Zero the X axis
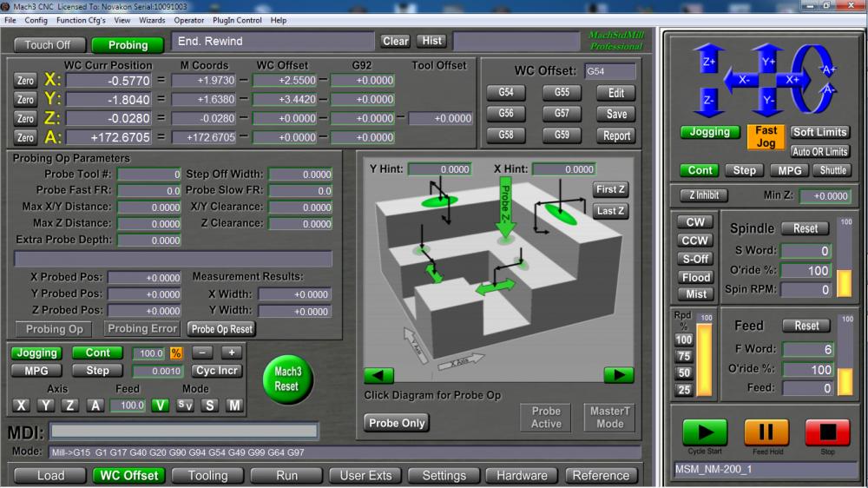 pos(25,80)
